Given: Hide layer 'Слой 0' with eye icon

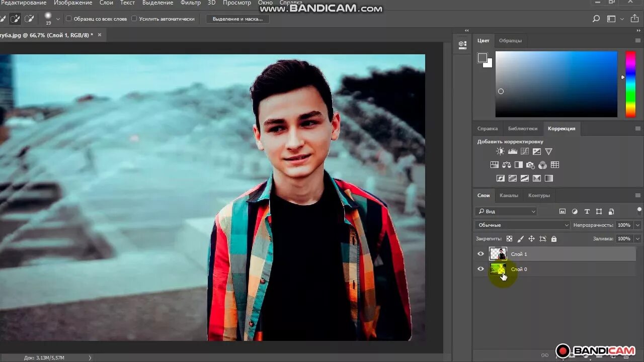Looking at the screenshot, I should (480, 269).
